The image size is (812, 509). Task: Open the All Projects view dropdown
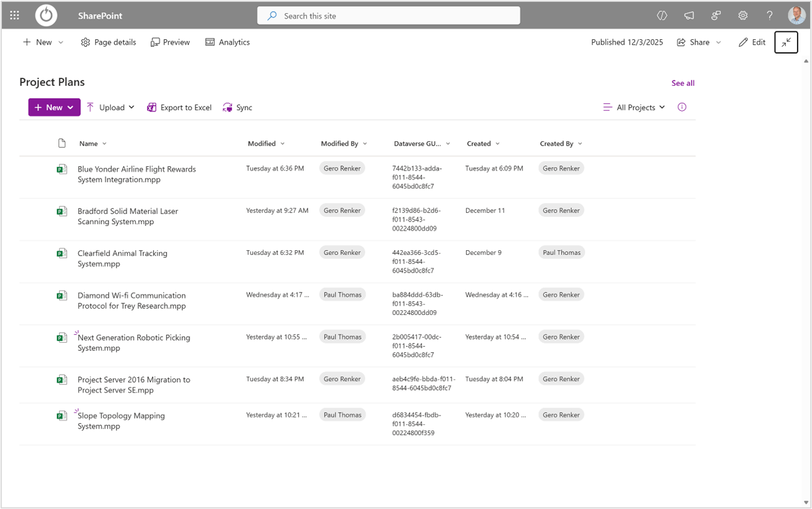pyautogui.click(x=633, y=107)
